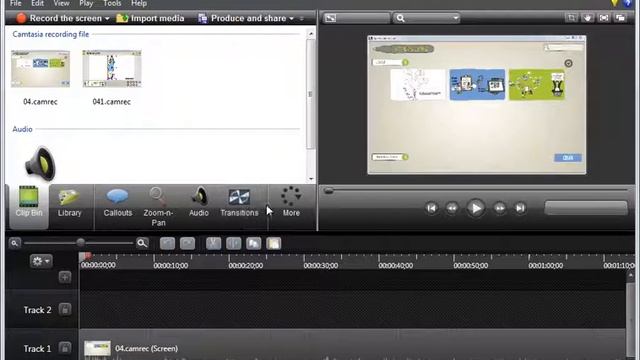The width and height of the screenshot is (640, 360).
Task: Open the More tools menu
Action: pos(291,202)
